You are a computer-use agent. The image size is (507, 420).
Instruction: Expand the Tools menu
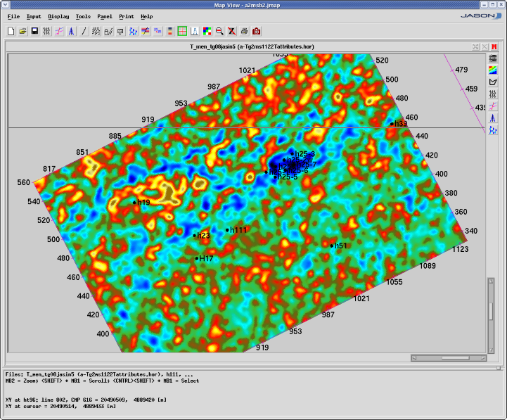[x=83, y=16]
